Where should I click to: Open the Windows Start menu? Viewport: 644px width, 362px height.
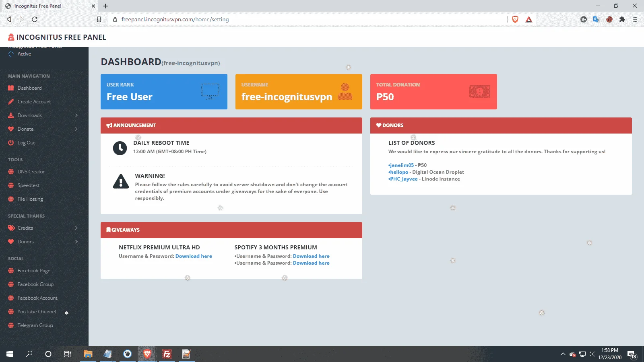[10, 354]
